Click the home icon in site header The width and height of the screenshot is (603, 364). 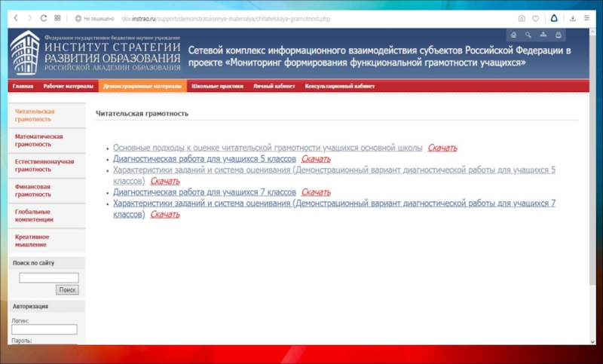513,35
